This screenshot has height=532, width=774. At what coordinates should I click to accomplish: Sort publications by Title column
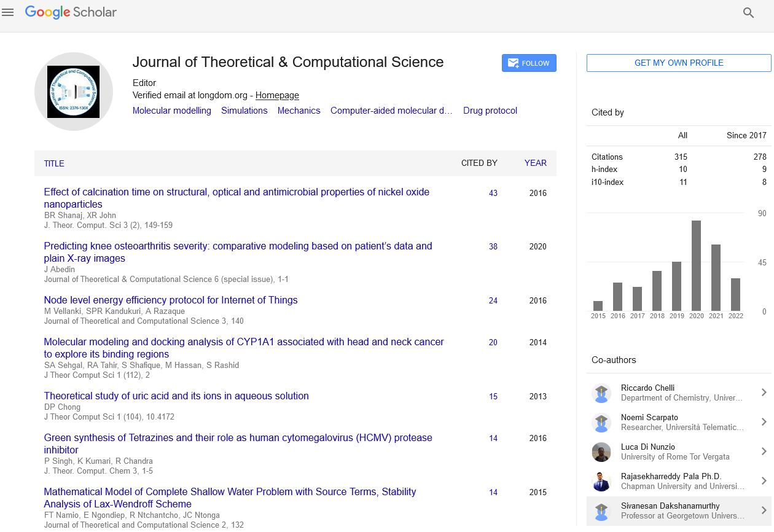tap(54, 163)
